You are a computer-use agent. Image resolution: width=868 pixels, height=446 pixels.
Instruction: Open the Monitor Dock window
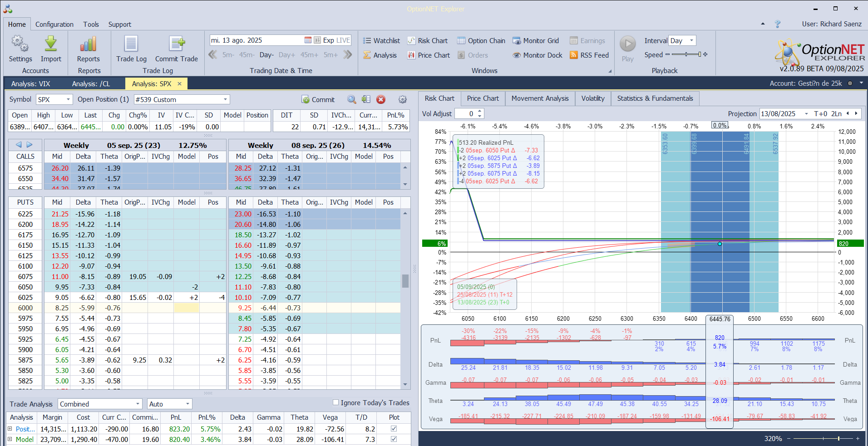[x=538, y=55]
